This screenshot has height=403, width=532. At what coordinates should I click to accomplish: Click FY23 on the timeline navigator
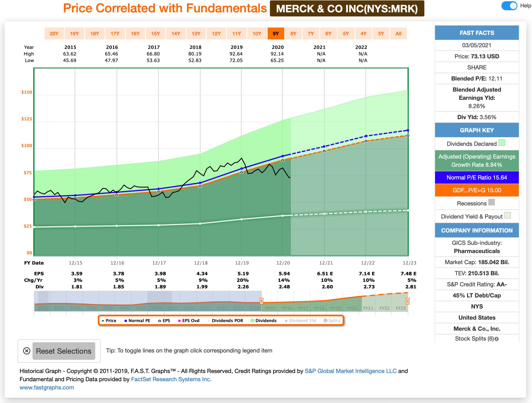click(401, 308)
